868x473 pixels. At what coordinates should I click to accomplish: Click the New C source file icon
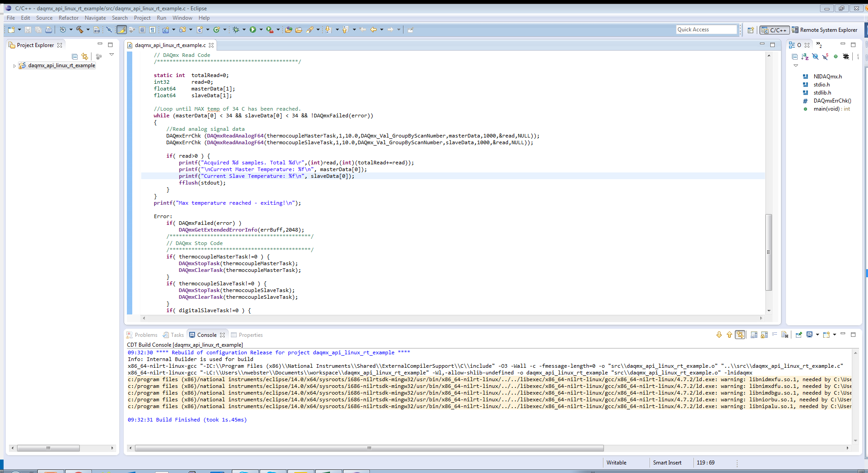[200, 30]
